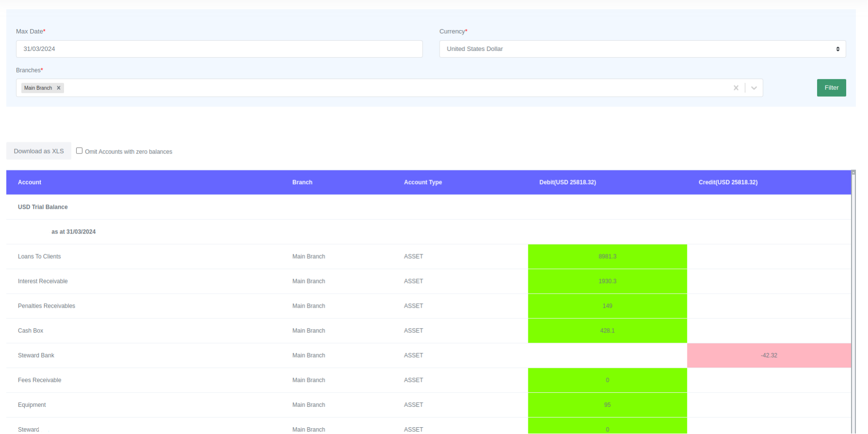Click the Credit column header

(x=728, y=183)
